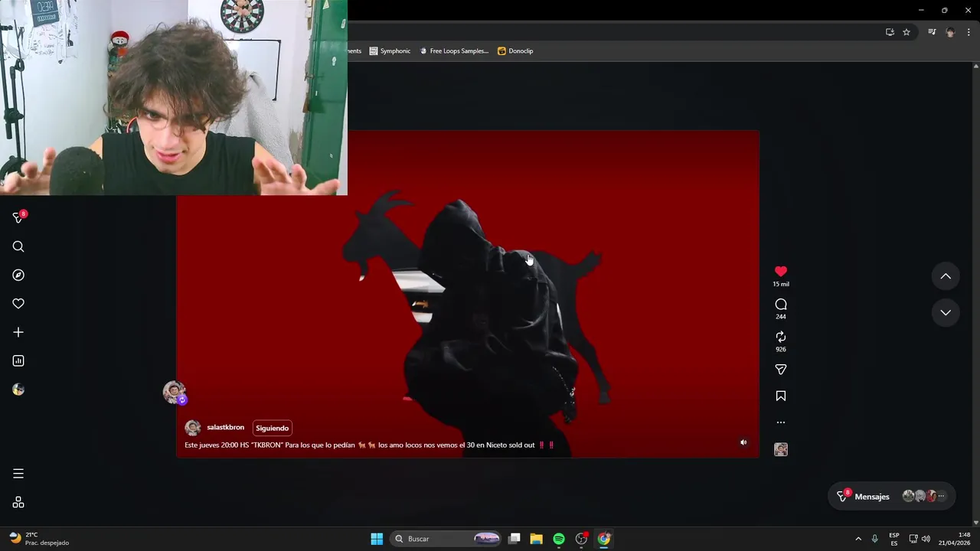
Task: Open the Windows Start menu
Action: (x=377, y=539)
